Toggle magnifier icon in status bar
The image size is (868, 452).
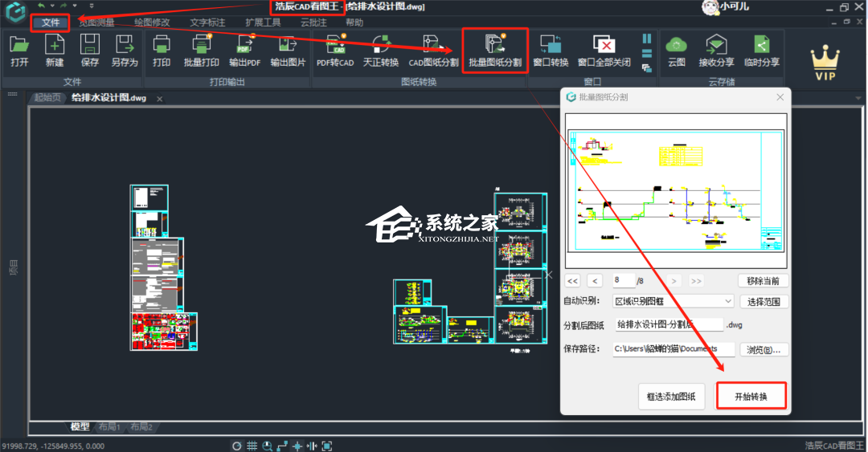click(268, 446)
